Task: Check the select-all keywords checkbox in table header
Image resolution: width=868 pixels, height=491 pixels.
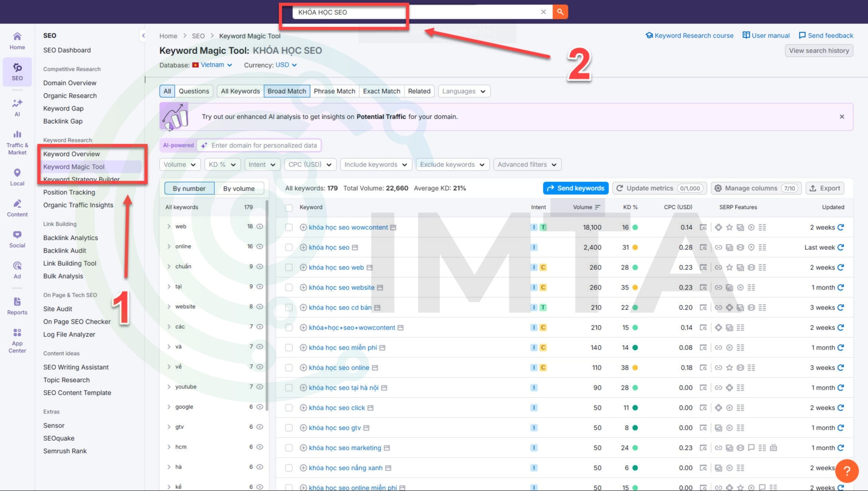Action: [x=289, y=208]
